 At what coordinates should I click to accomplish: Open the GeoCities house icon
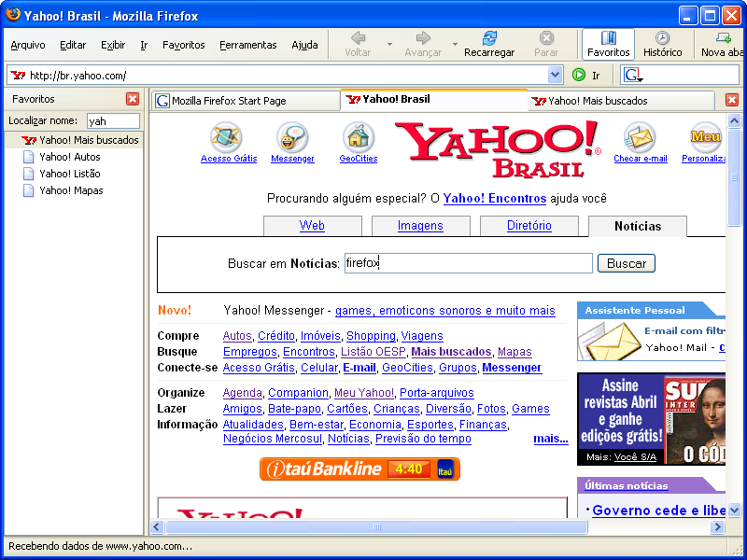tap(359, 137)
